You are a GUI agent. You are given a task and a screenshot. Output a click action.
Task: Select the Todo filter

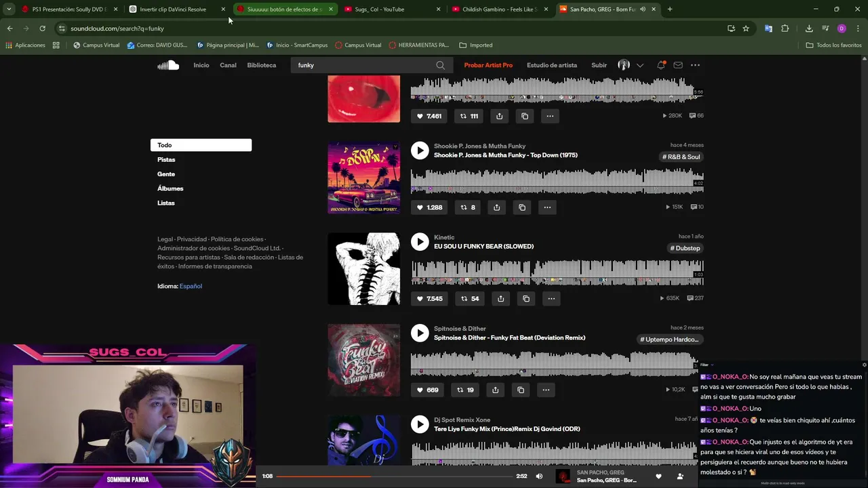click(201, 145)
